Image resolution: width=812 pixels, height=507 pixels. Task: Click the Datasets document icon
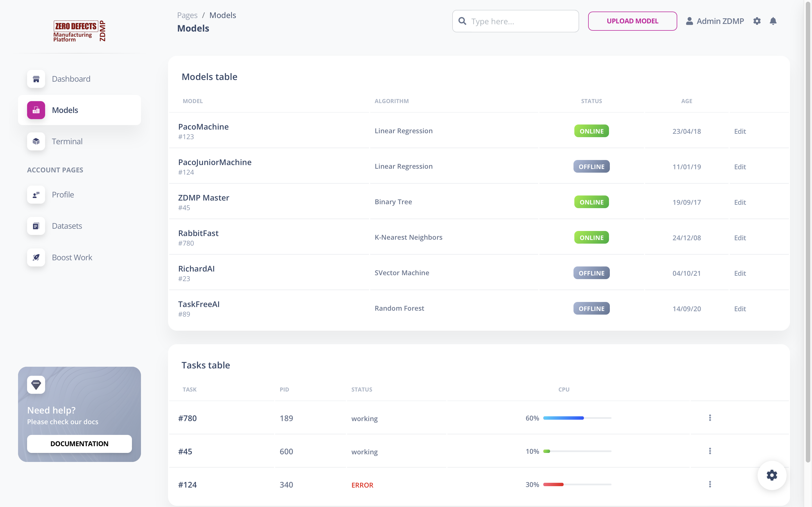[36, 226]
